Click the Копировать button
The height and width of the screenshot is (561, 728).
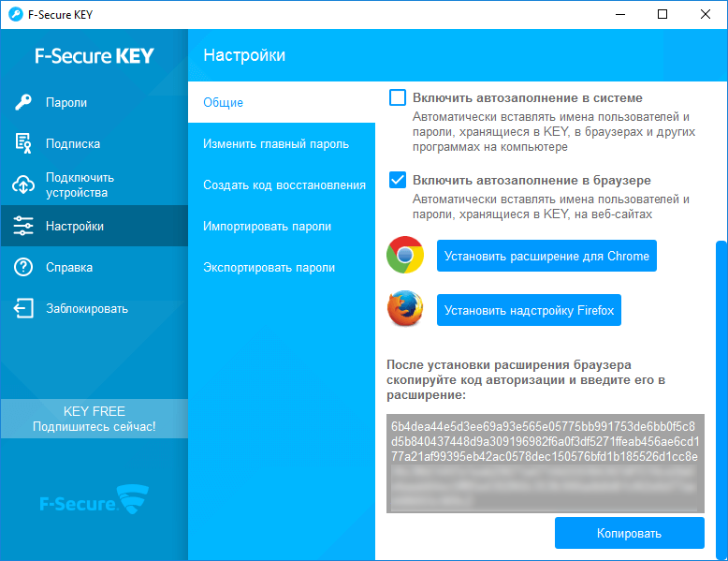pos(629,533)
